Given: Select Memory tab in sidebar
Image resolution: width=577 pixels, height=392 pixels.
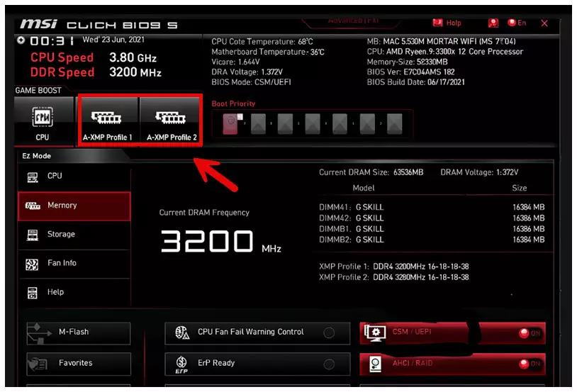Looking at the screenshot, I should (x=74, y=206).
